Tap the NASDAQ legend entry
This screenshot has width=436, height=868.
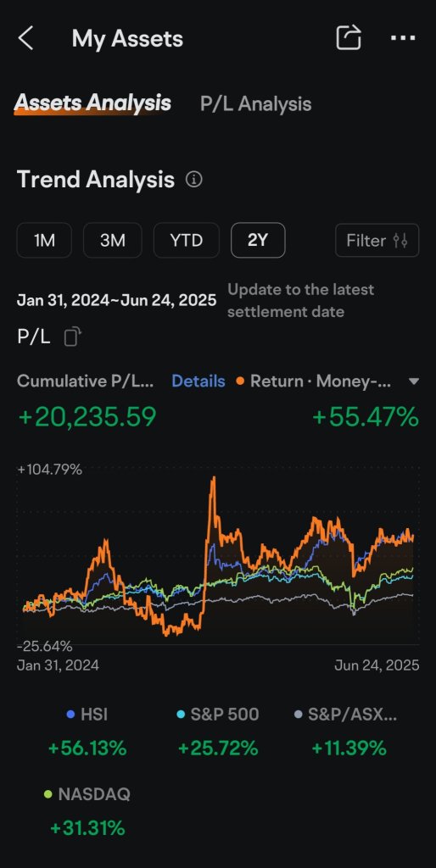click(87, 794)
